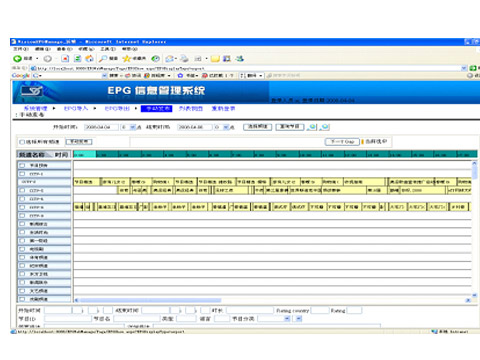Click the green Go arrow beside address bar
This screenshot has height=360, width=480.
click(473, 68)
